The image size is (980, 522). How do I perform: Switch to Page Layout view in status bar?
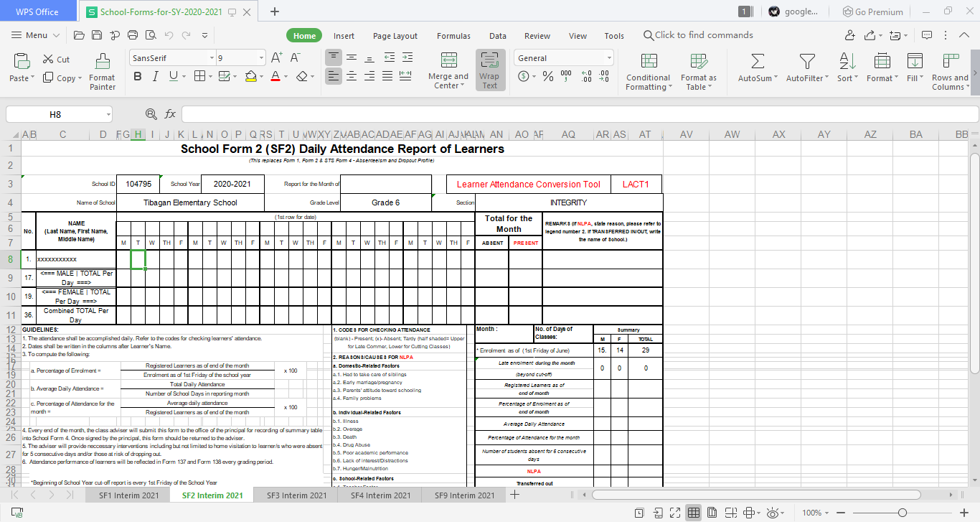click(712, 513)
